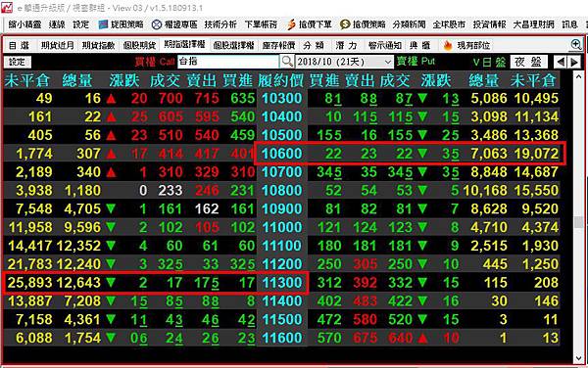The width and height of the screenshot is (588, 368).
Task: Click the Call-side 總量 header on the left
Action: 77,80
